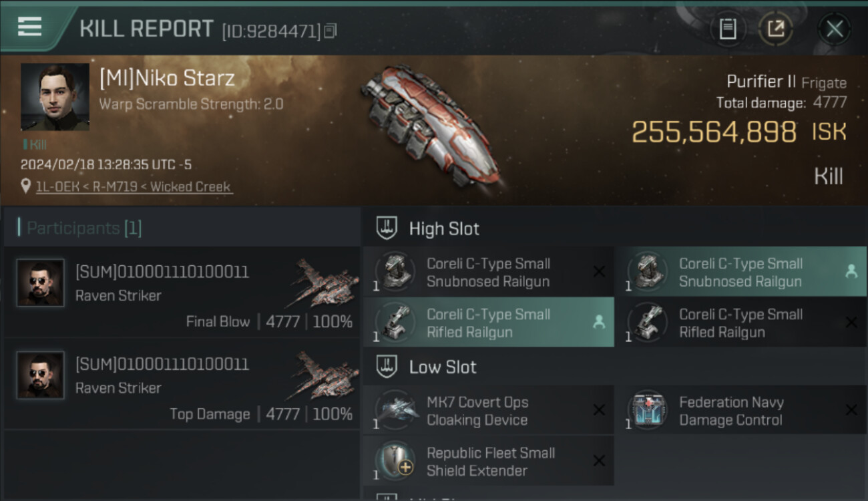Viewport: 868px width, 501px height.
Task: Open Final Blow attacker portrait
Action: [41, 283]
